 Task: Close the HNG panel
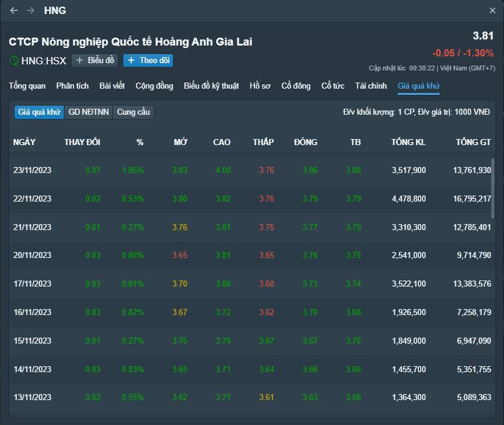[x=492, y=10]
